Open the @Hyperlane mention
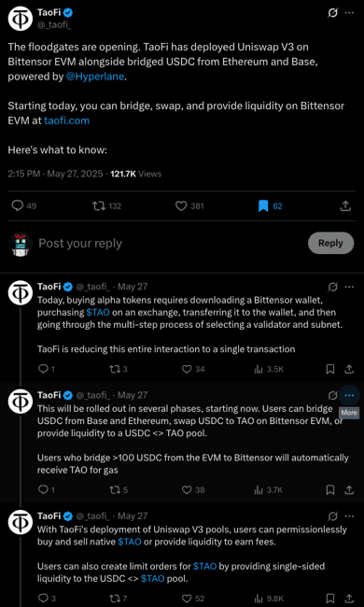 pos(95,77)
